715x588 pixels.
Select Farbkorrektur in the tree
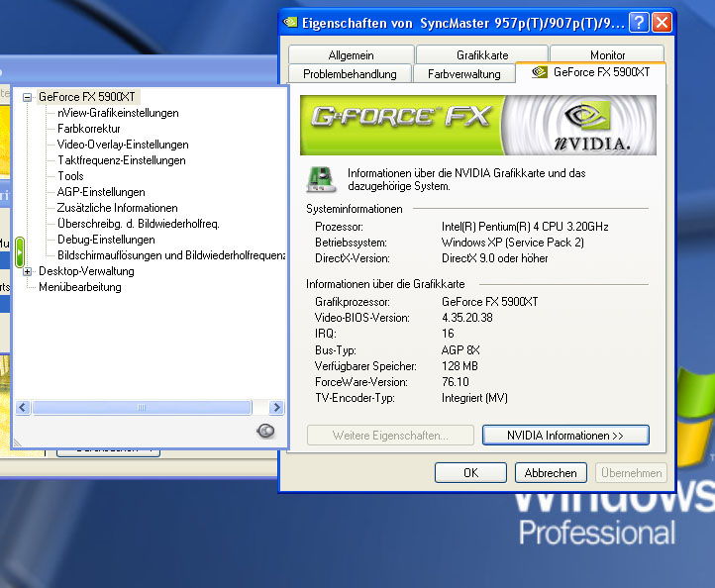point(89,129)
